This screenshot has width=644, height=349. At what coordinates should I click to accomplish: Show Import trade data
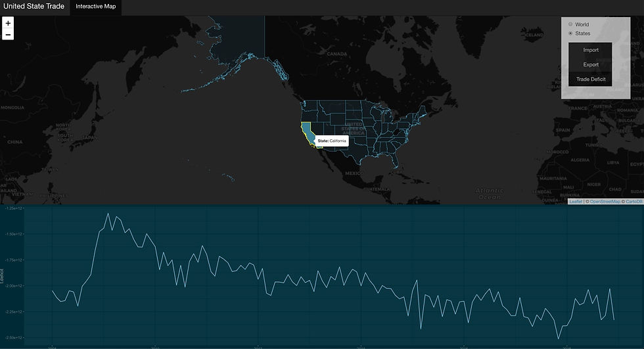590,50
